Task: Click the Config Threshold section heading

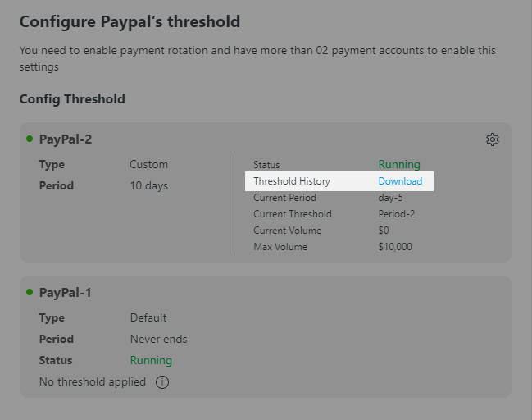Action: (72, 99)
